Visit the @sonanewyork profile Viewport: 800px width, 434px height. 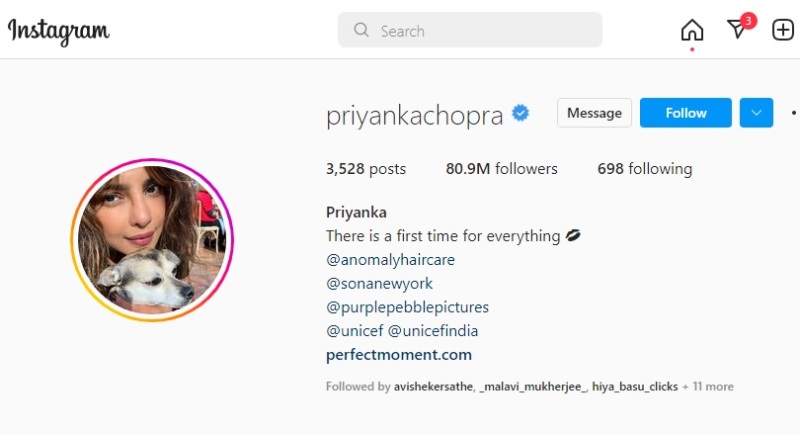click(379, 284)
